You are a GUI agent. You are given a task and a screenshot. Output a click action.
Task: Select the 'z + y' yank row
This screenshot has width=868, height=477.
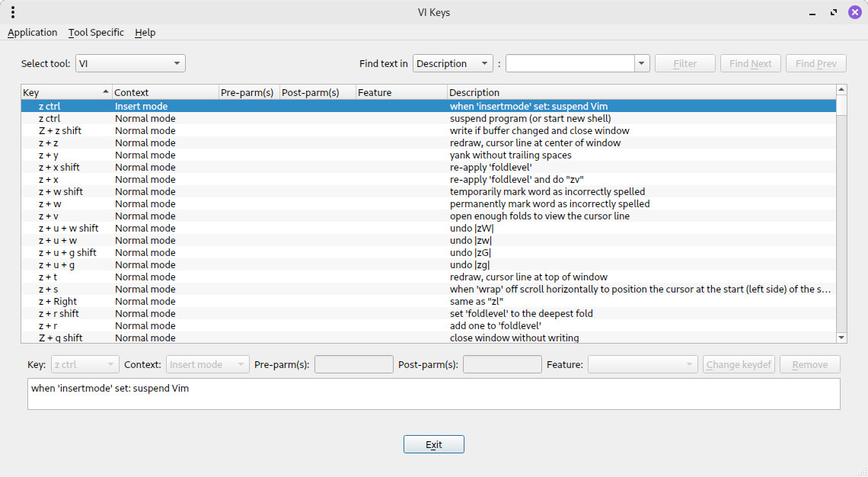coord(429,155)
